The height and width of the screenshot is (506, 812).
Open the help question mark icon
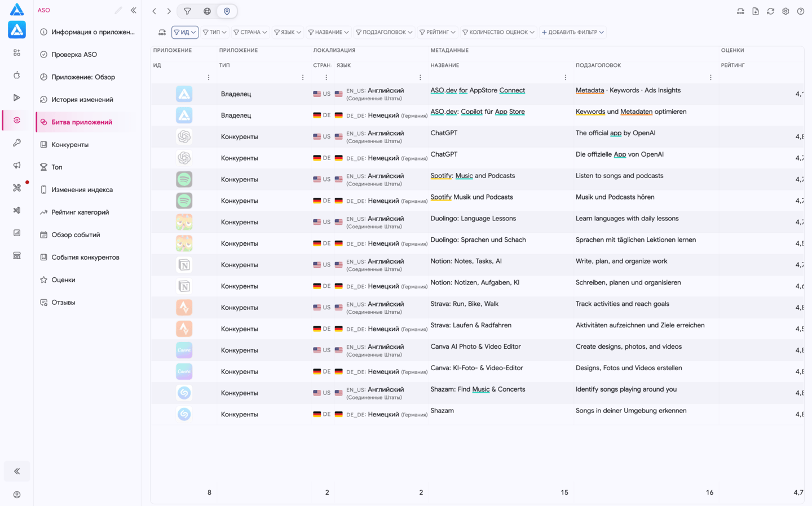click(801, 11)
